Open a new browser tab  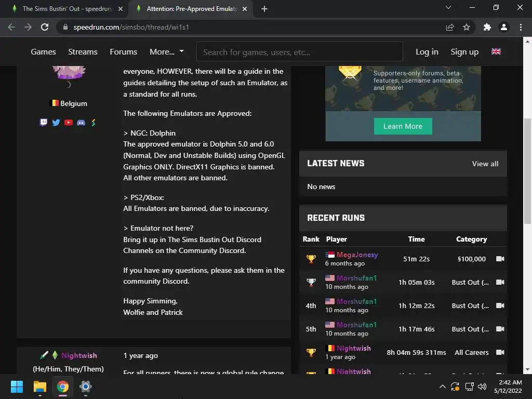tap(264, 9)
